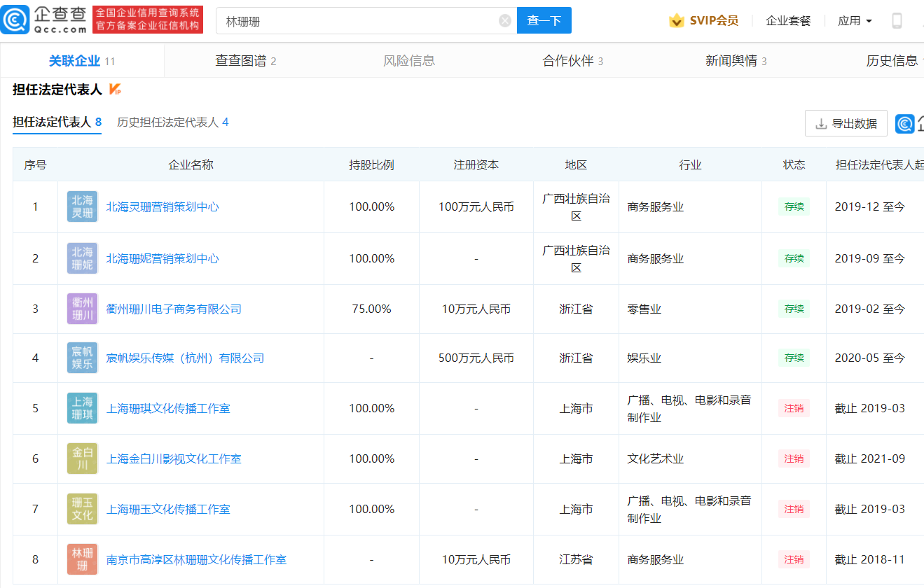This screenshot has height=588, width=924.
Task: Open the mobile phone app icon
Action: click(x=897, y=21)
